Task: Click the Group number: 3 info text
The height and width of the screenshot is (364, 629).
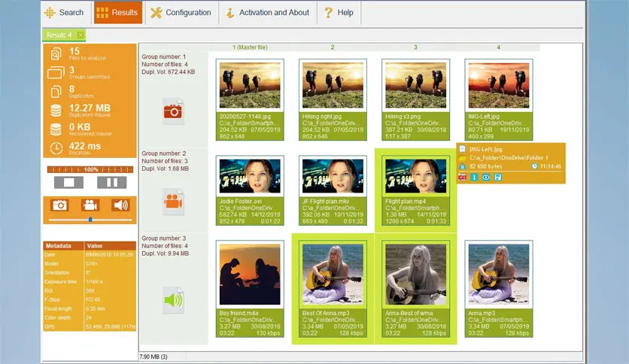Action: (x=164, y=238)
